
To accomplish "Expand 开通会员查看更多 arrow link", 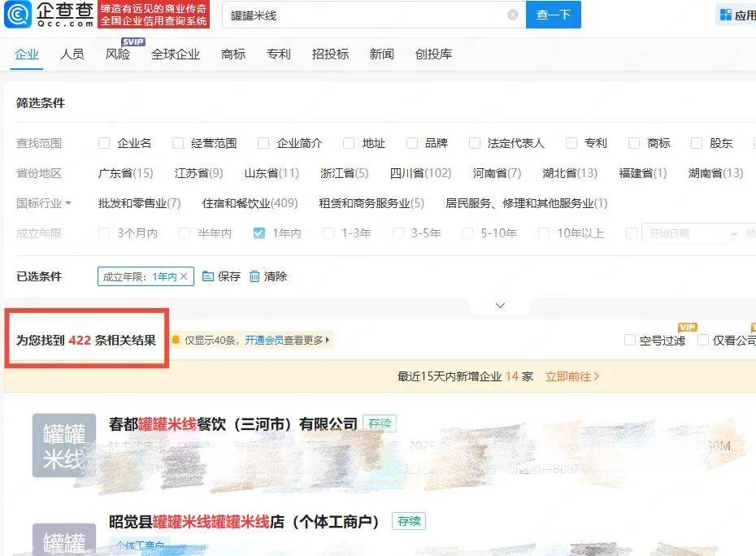I will point(328,341).
